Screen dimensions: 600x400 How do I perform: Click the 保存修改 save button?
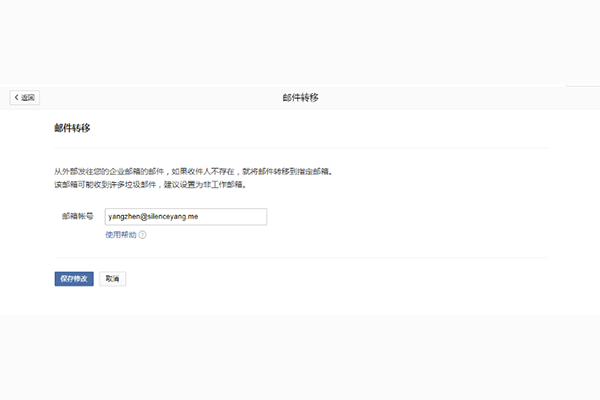coord(74,279)
